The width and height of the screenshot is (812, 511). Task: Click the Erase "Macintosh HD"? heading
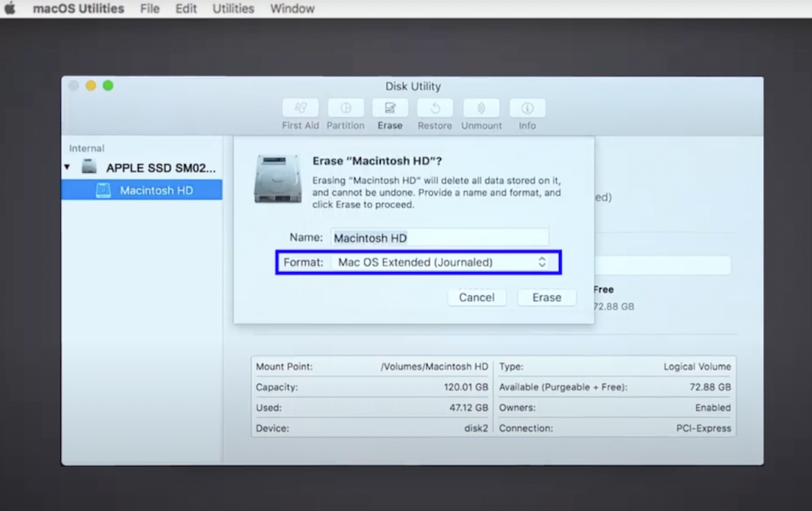point(377,161)
